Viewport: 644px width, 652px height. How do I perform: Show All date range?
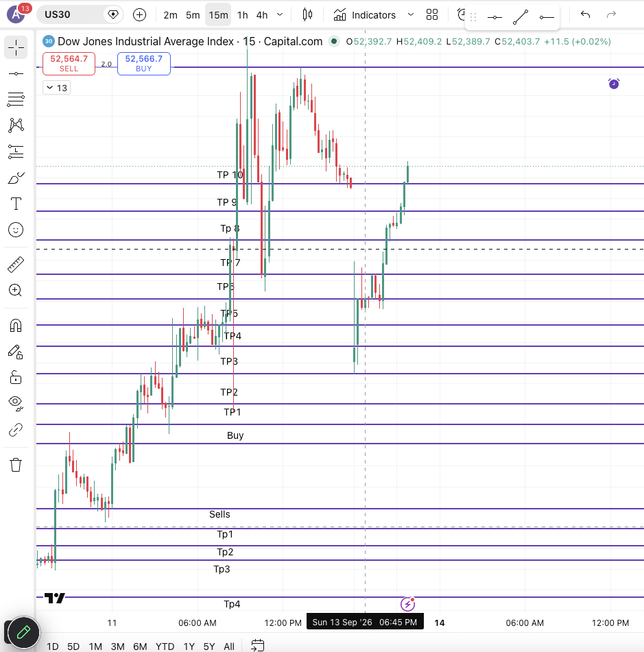[229, 647]
